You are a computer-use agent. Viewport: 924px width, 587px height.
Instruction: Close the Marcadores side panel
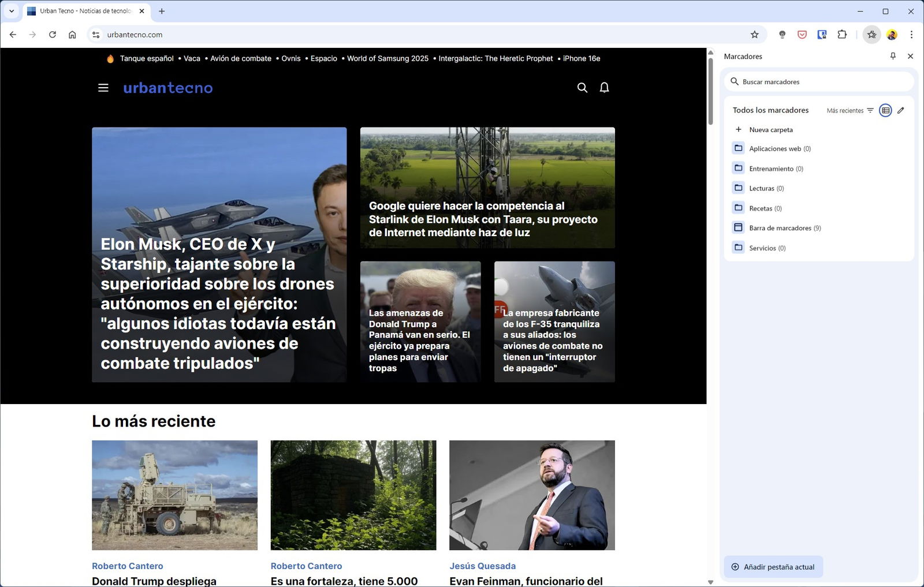910,56
